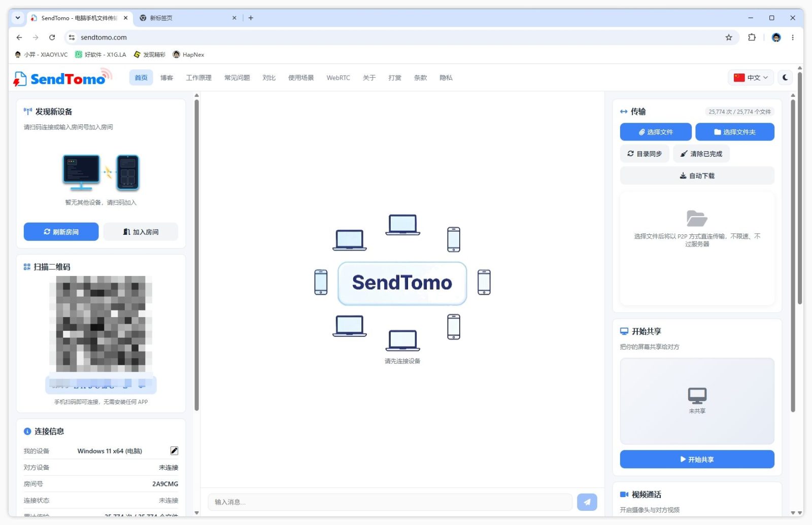Open the HapNex bookmark

188,55
